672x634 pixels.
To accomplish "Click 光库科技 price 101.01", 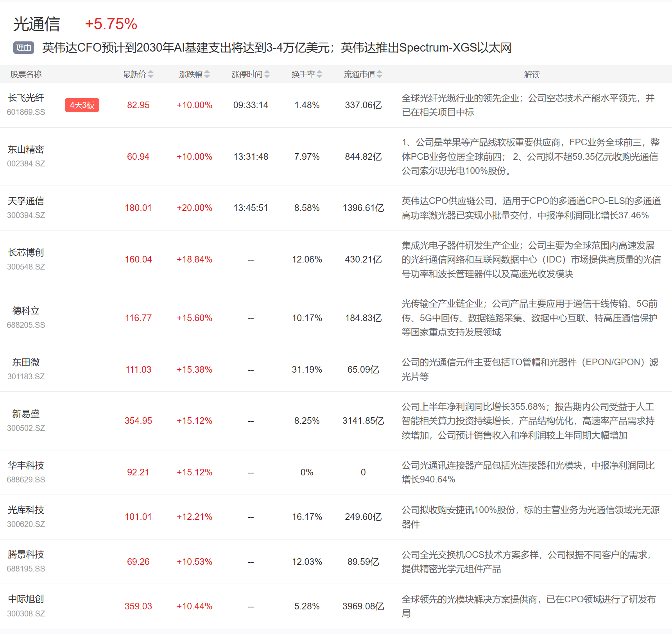I will click(x=138, y=517).
